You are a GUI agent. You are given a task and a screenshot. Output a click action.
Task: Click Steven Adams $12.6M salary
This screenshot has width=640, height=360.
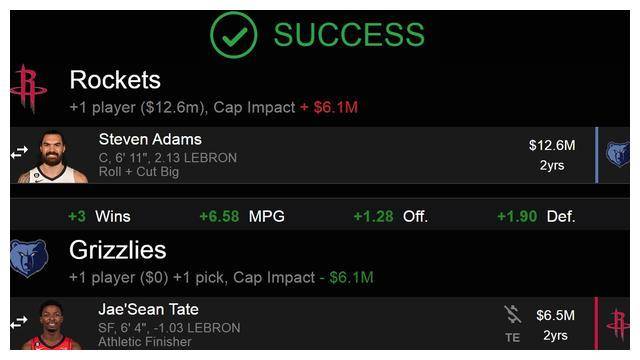point(552,145)
